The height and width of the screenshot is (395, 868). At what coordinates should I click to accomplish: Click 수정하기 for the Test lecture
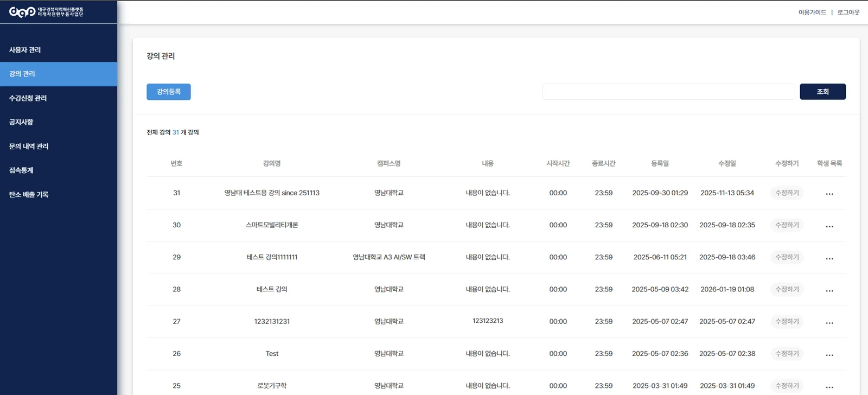click(787, 353)
